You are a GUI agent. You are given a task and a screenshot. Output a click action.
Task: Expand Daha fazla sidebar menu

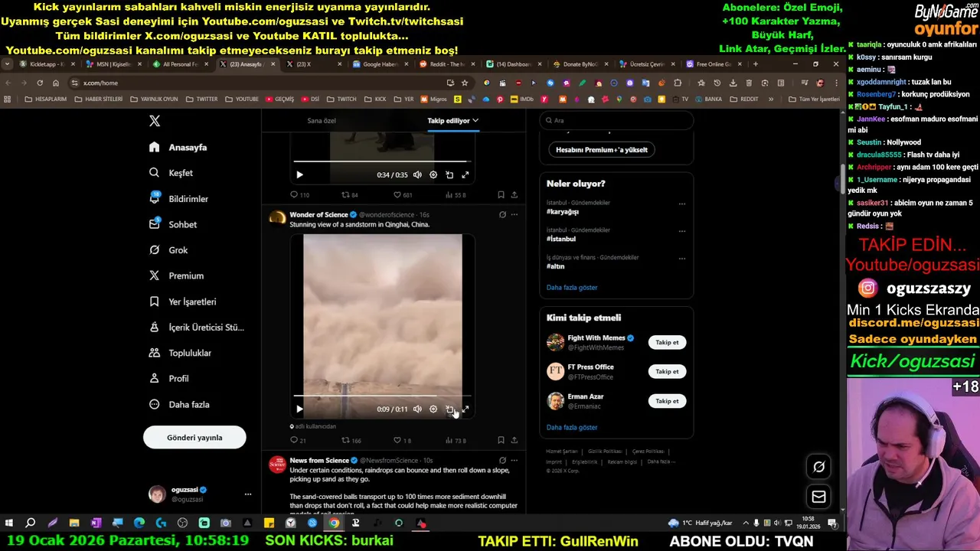pyautogui.click(x=179, y=404)
